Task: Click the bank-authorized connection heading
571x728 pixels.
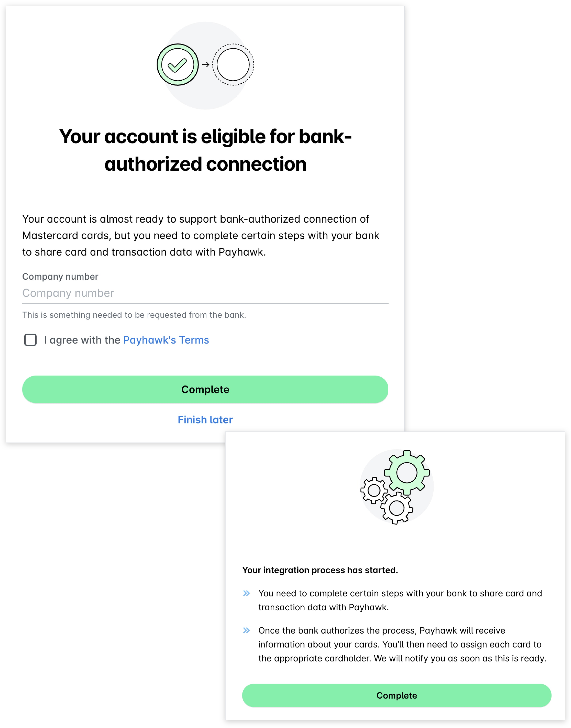Action: point(205,150)
